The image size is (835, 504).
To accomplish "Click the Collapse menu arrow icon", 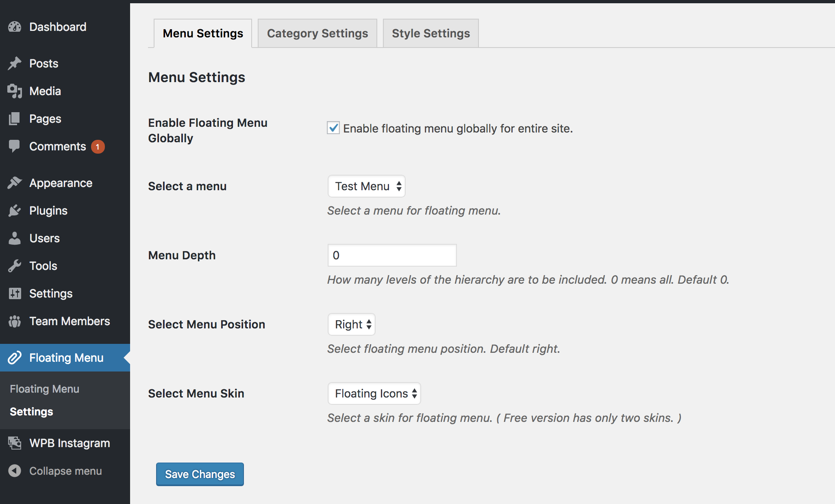I will click(x=15, y=471).
